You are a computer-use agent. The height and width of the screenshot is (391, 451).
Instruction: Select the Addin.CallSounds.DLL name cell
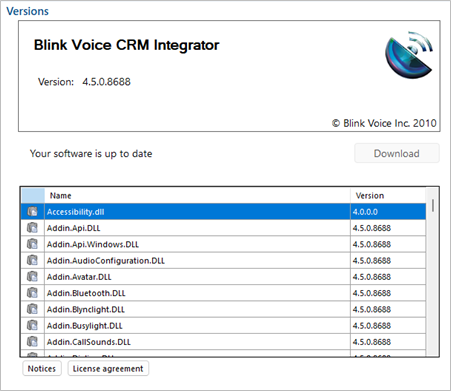[x=197, y=342]
